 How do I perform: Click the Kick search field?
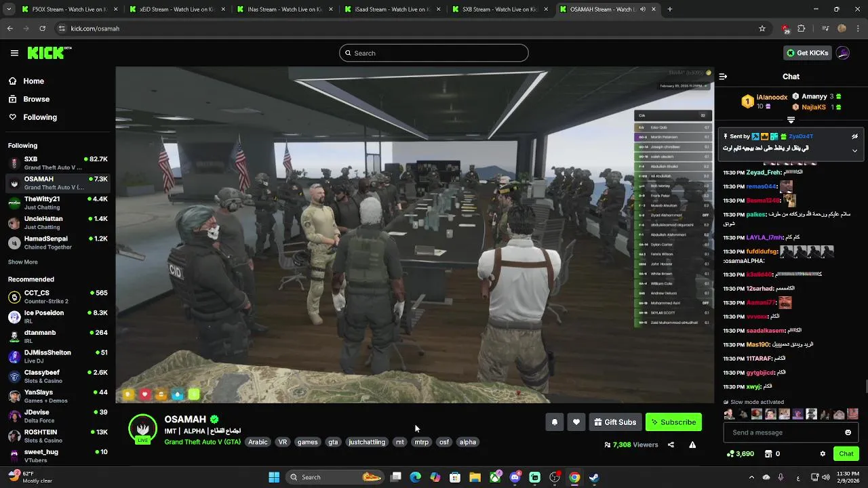(434, 53)
